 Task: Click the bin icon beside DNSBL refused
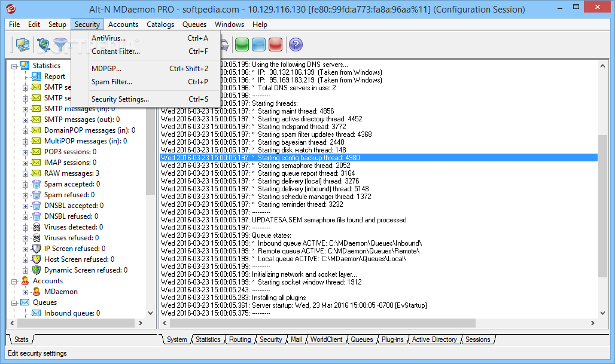pos(36,216)
